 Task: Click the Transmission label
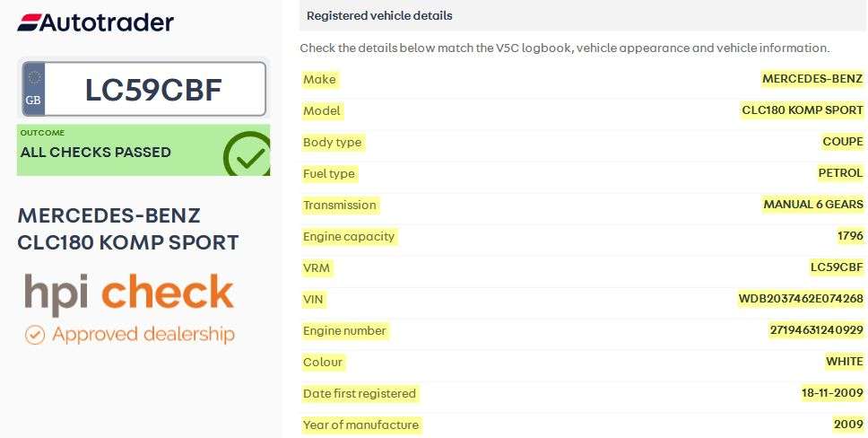click(x=339, y=206)
